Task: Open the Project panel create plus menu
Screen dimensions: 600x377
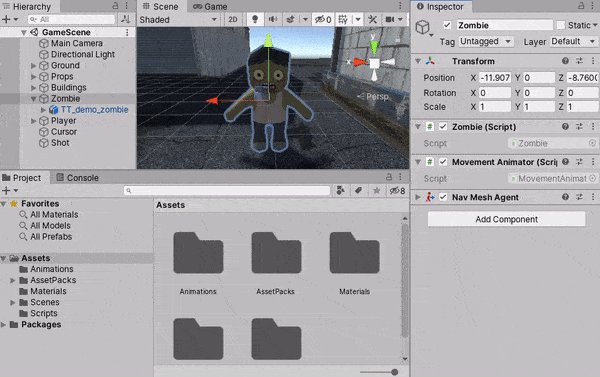Action: coord(9,190)
